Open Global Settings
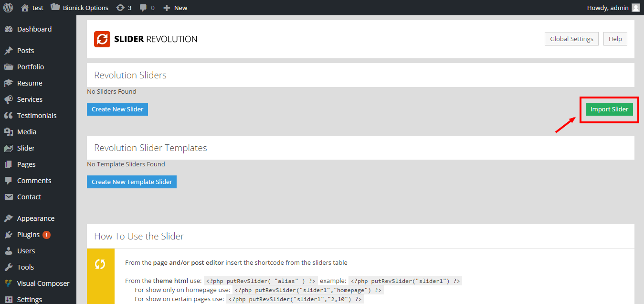Image resolution: width=644 pixels, height=304 pixels. (571, 39)
